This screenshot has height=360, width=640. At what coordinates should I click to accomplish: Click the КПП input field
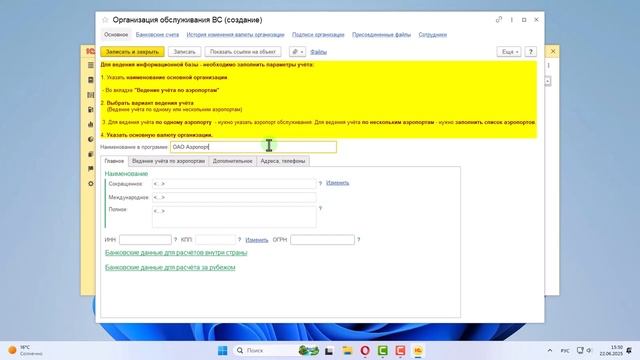[215, 240]
